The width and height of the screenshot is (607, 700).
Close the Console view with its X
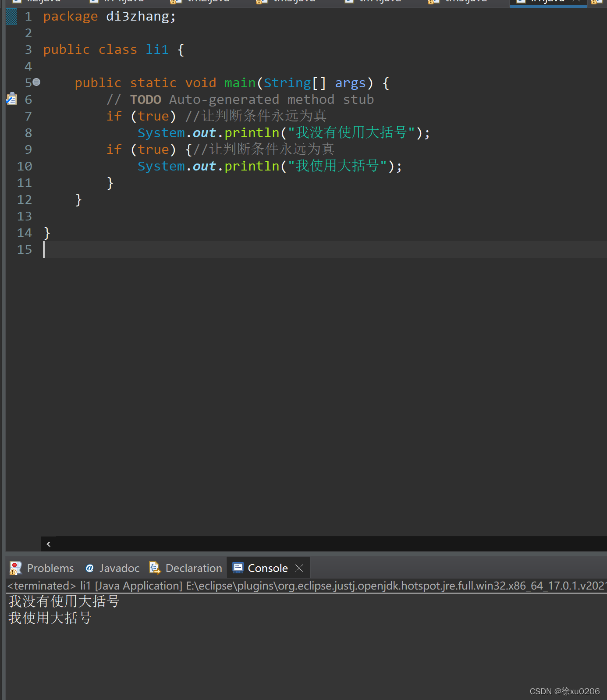tap(299, 568)
